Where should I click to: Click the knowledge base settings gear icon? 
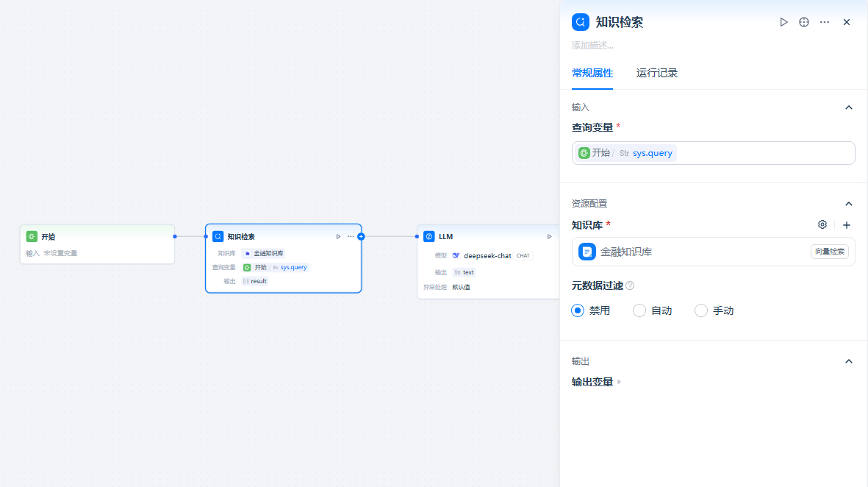pos(822,225)
